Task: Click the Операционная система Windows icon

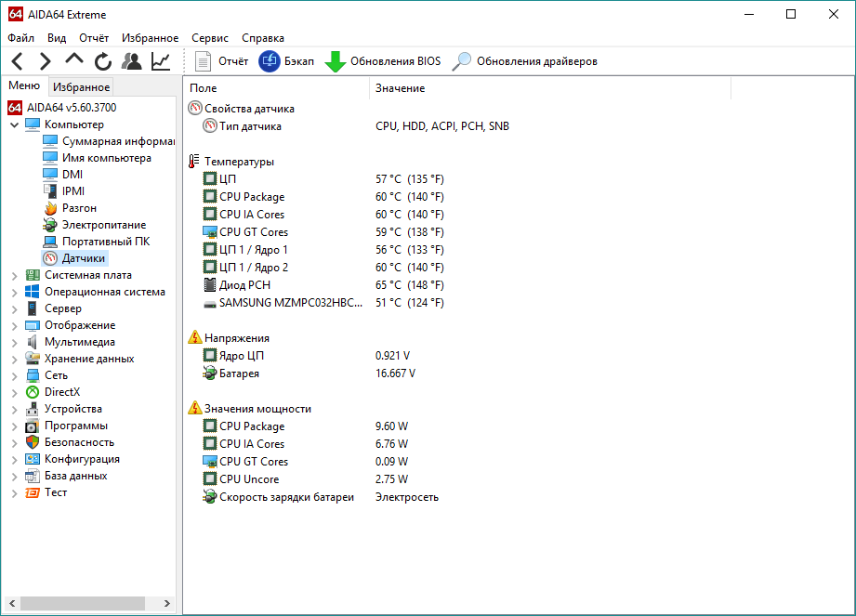Action: 33,292
